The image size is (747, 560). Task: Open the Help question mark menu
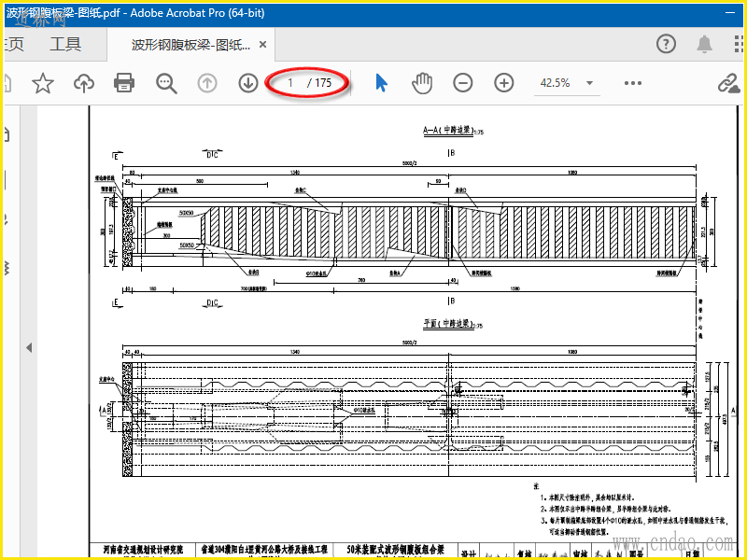pyautogui.click(x=666, y=44)
